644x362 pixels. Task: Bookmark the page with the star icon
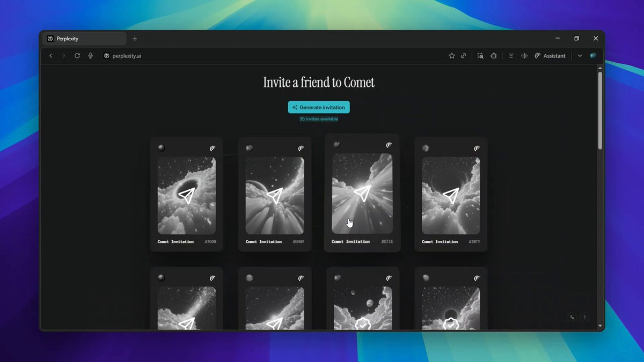pos(452,56)
